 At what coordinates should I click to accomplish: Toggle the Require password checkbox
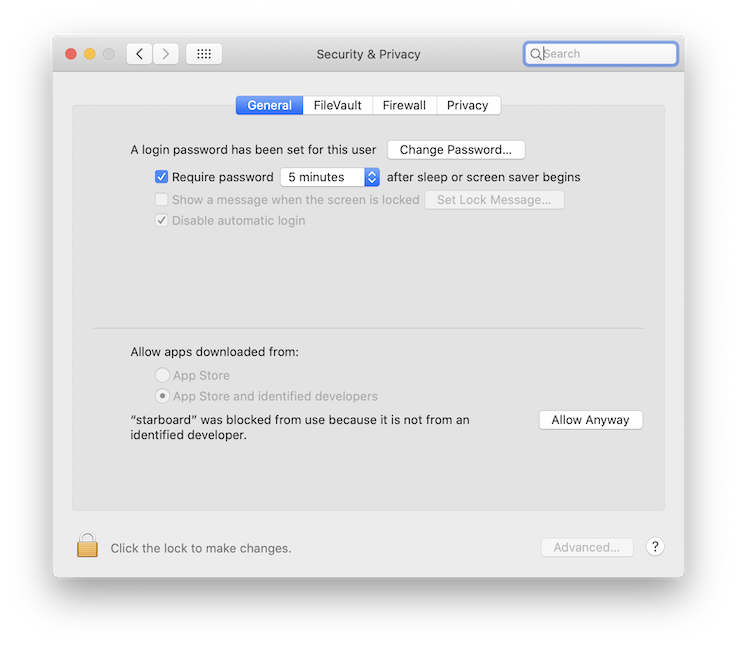[161, 177]
